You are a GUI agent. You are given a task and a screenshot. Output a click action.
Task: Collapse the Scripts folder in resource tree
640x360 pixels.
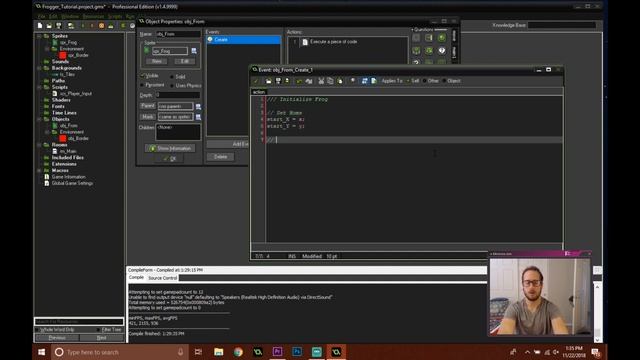[39, 87]
